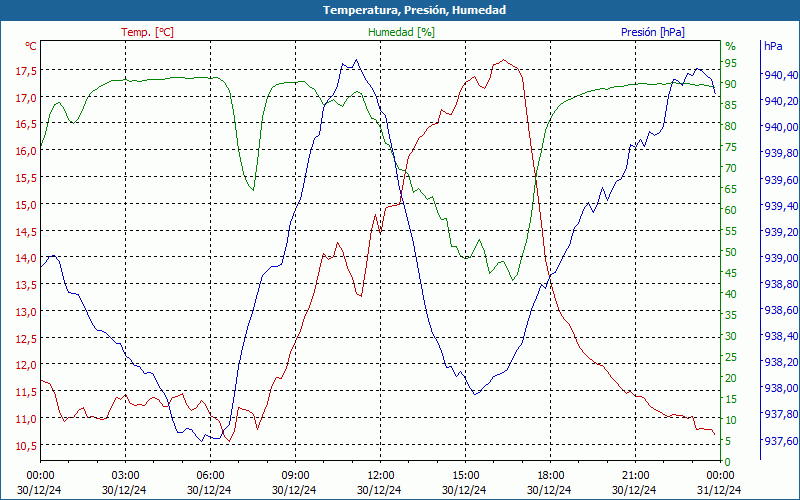Click 937,80 on the pressure axis
The height and width of the screenshot is (500, 800).
(781, 415)
